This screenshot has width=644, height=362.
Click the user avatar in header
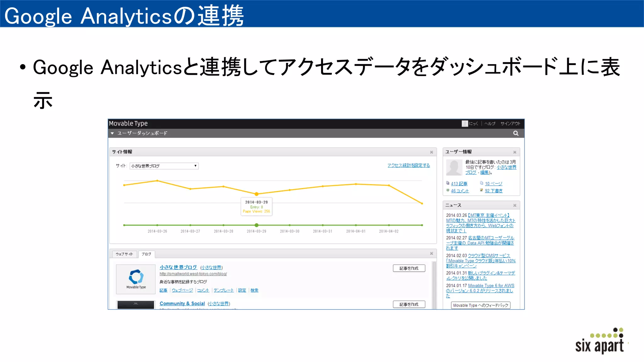(x=465, y=123)
